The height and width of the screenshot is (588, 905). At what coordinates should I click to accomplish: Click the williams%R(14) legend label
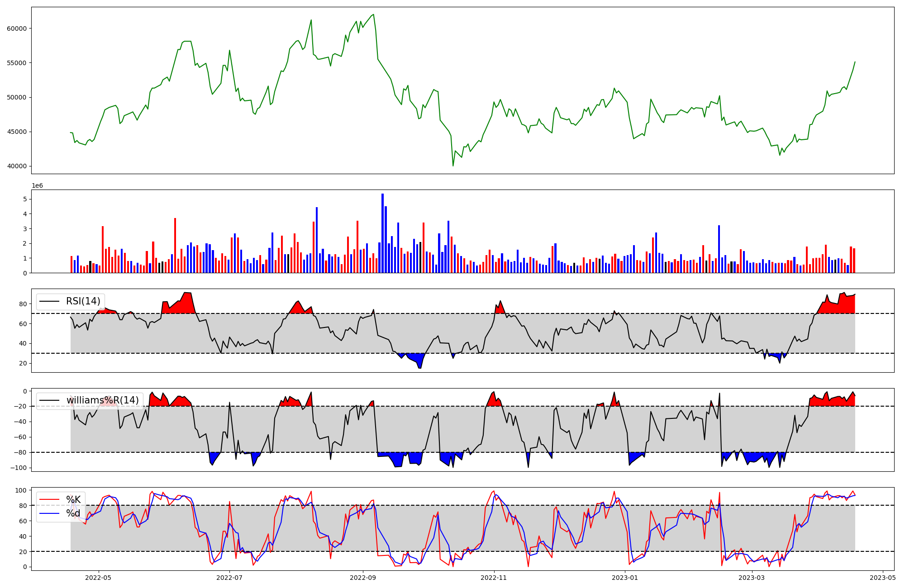coord(103,400)
